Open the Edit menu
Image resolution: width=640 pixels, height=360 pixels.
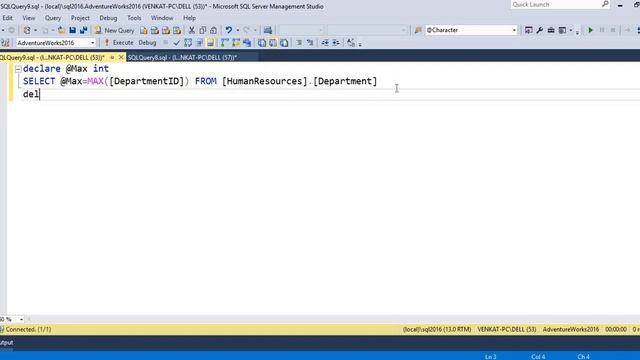click(7, 18)
